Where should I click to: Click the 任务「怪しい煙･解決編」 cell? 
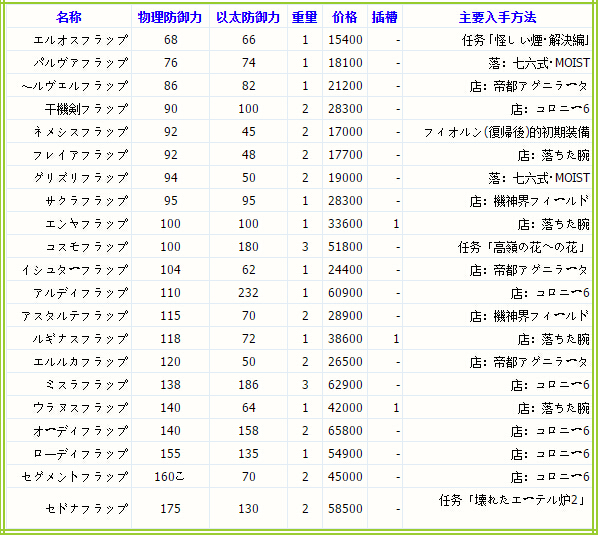[x=497, y=40]
